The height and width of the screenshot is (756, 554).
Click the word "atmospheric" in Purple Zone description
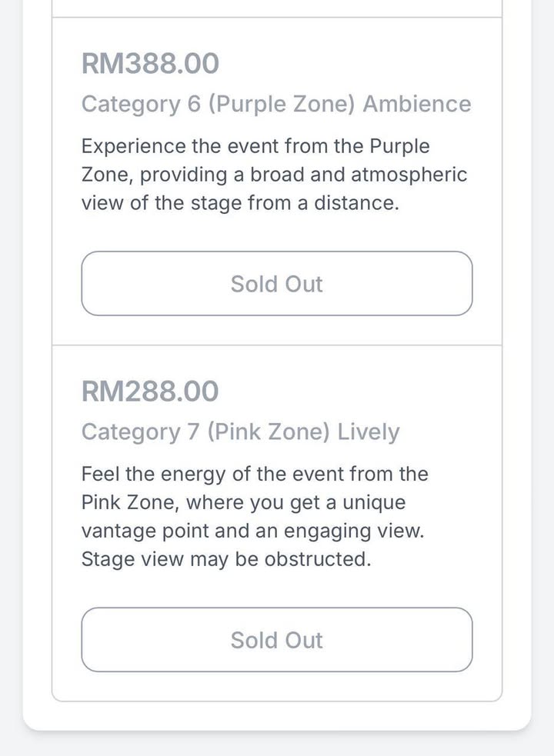[409, 175]
